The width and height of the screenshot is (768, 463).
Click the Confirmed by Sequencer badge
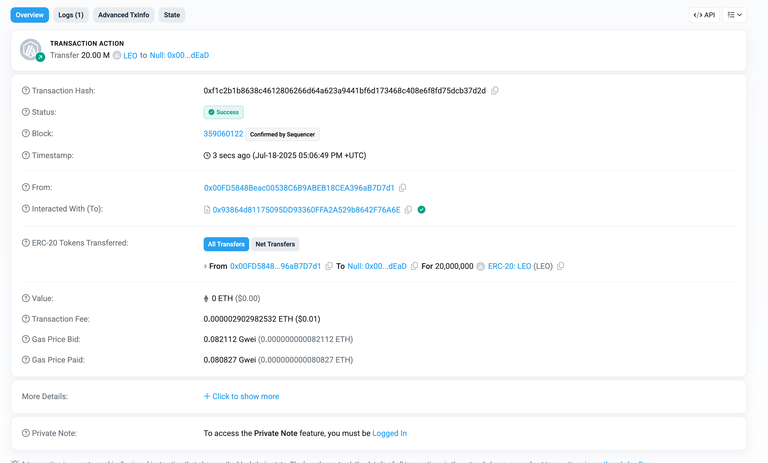pos(283,134)
